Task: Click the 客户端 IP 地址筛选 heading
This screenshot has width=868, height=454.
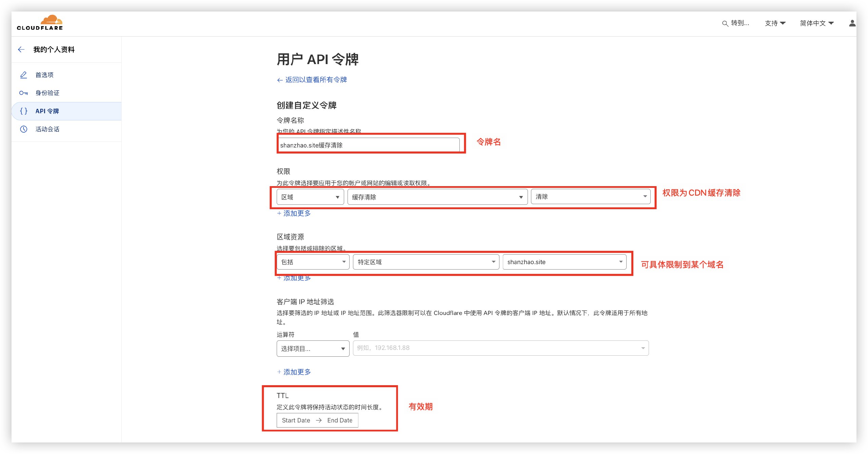Action: click(x=305, y=302)
